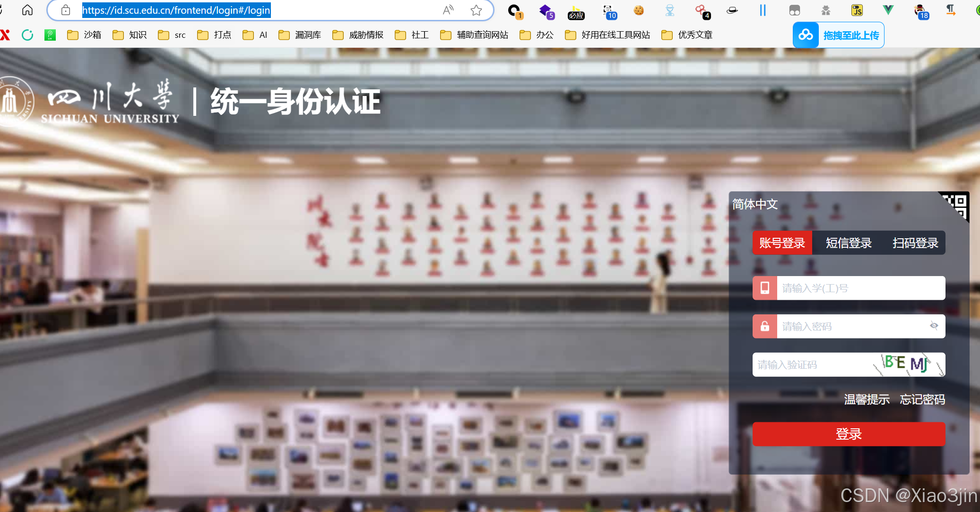Refresh the captcha image
Image resolution: width=980 pixels, height=512 pixels.
[909, 364]
